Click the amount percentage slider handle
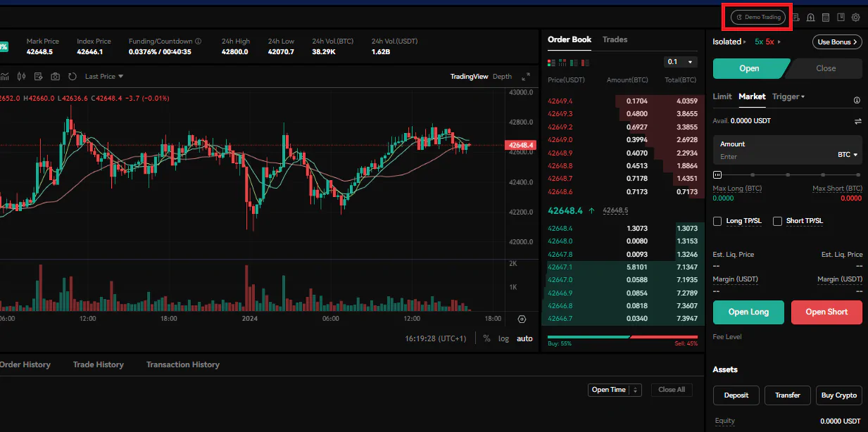The height and width of the screenshot is (432, 868). pos(717,174)
